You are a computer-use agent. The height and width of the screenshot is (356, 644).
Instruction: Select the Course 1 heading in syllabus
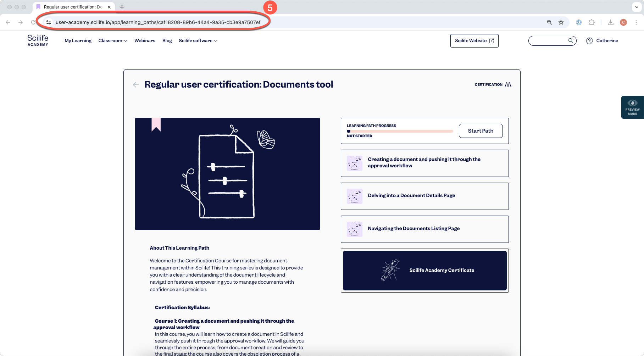point(224,324)
